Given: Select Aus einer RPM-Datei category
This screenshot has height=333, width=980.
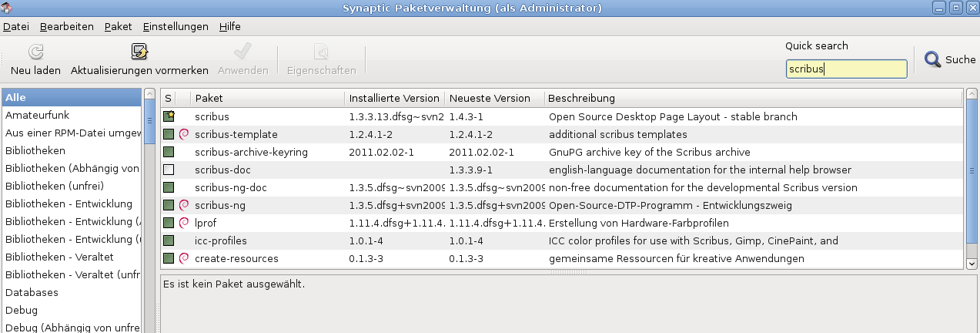Looking at the screenshot, I should point(72,133).
